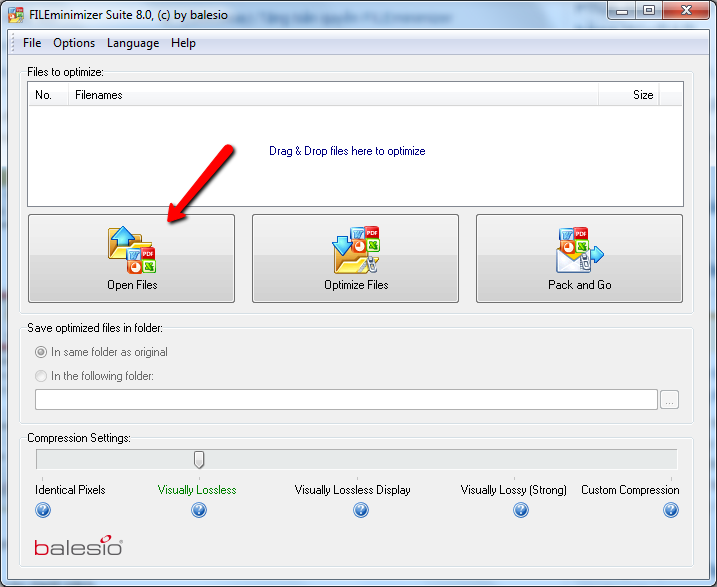Click the FILEminimizer title bar app icon
717x587 pixels.
pos(16,12)
